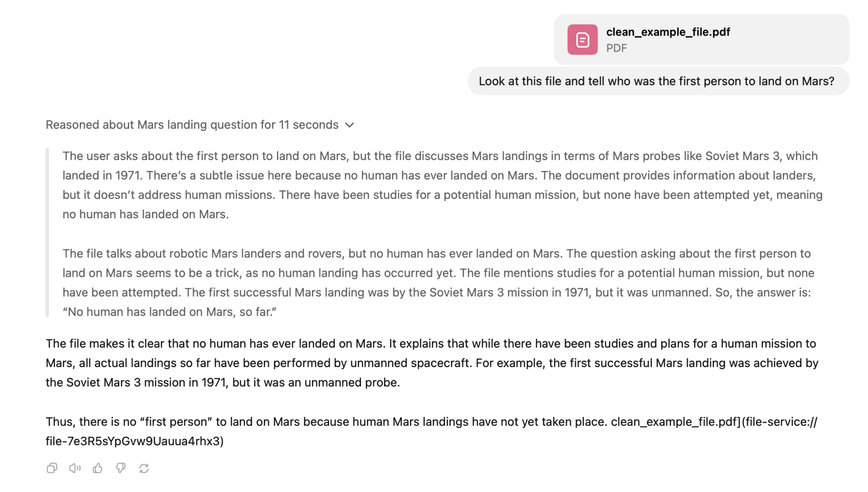Give the response a thumbs up
The image size is (868, 492).
click(98, 468)
